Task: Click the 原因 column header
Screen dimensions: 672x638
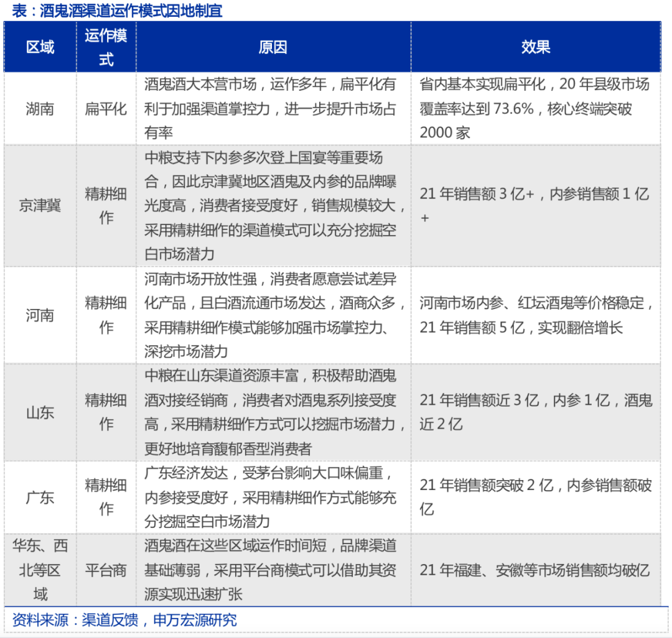Action: point(273,47)
